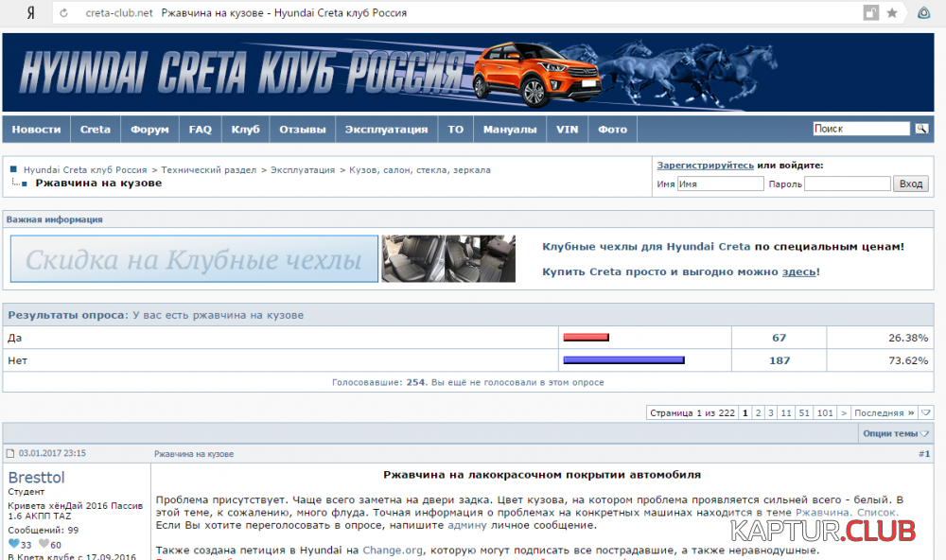Screen dimensions: 946x560
Task: Open the Форум menu item
Action: 149,130
